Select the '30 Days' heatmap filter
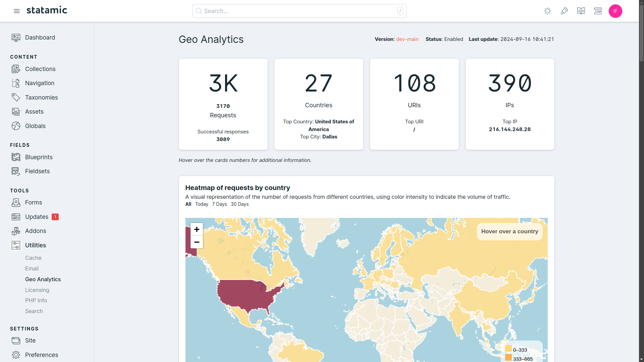 pos(239,204)
